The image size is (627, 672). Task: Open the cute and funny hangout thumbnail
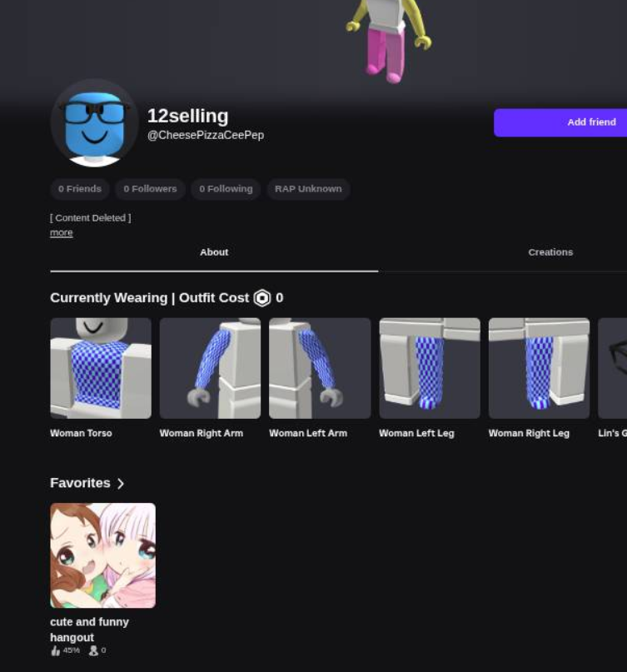coord(103,555)
